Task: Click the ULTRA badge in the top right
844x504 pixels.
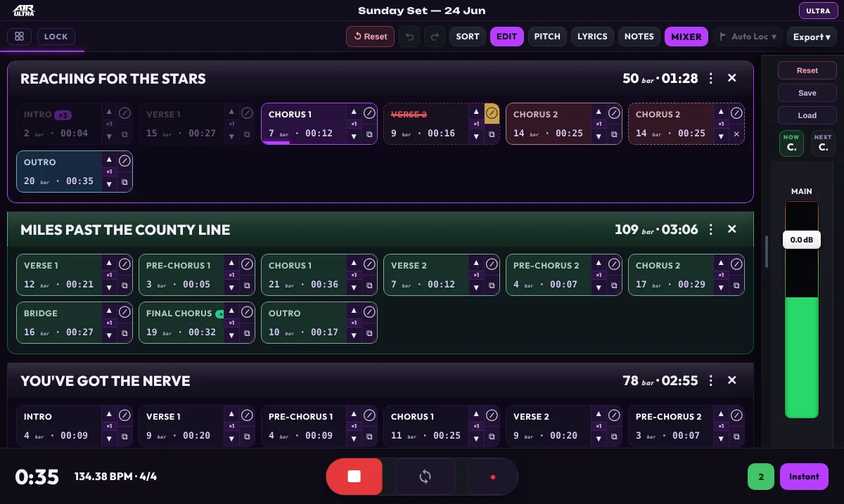Action: [x=818, y=11]
